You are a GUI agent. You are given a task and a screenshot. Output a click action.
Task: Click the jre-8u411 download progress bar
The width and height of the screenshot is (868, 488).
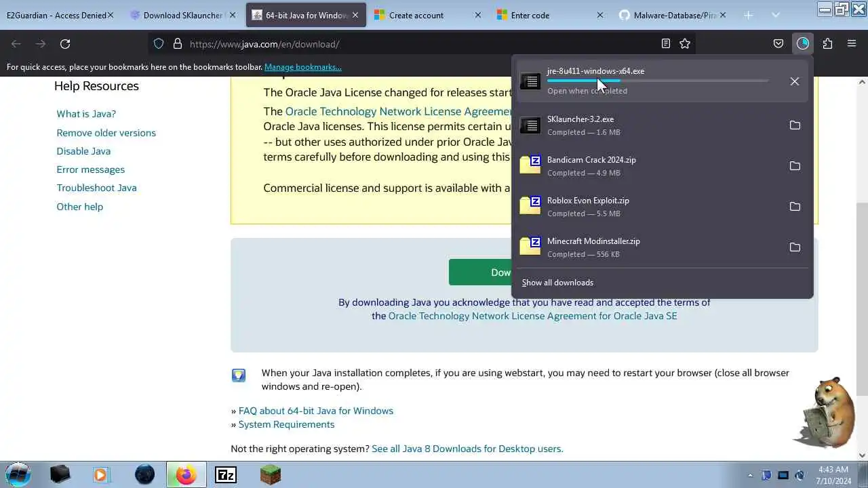tap(658, 81)
